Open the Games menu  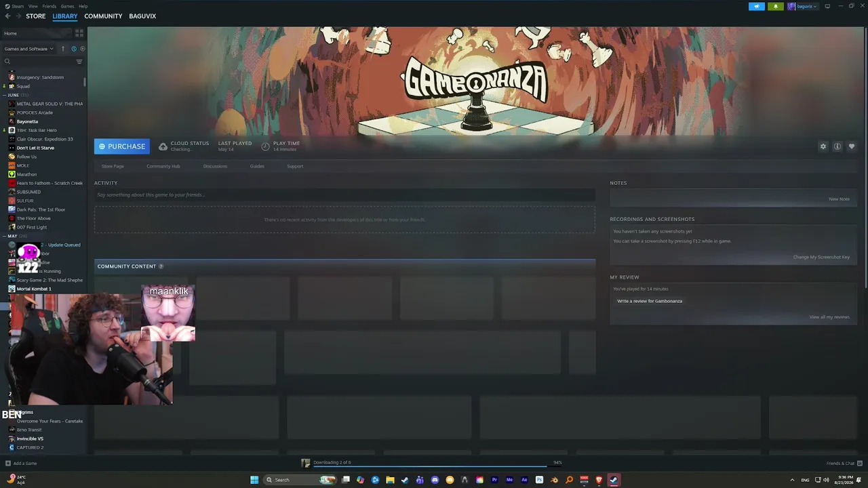68,6
